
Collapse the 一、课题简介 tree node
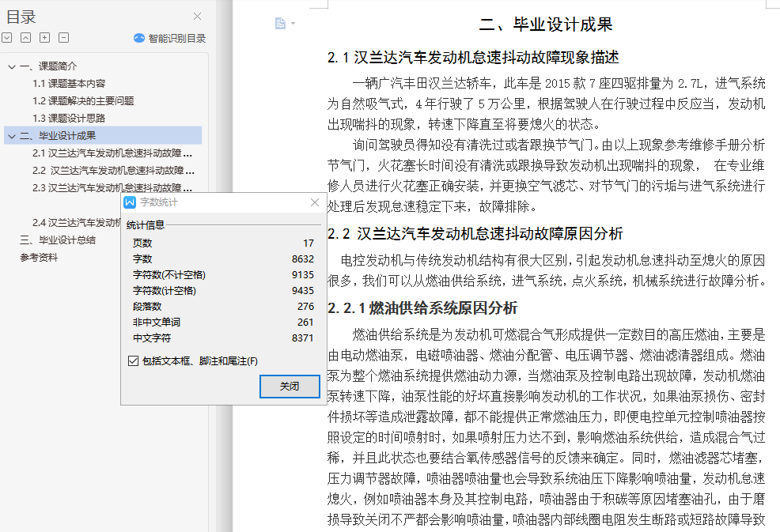[x=12, y=66]
